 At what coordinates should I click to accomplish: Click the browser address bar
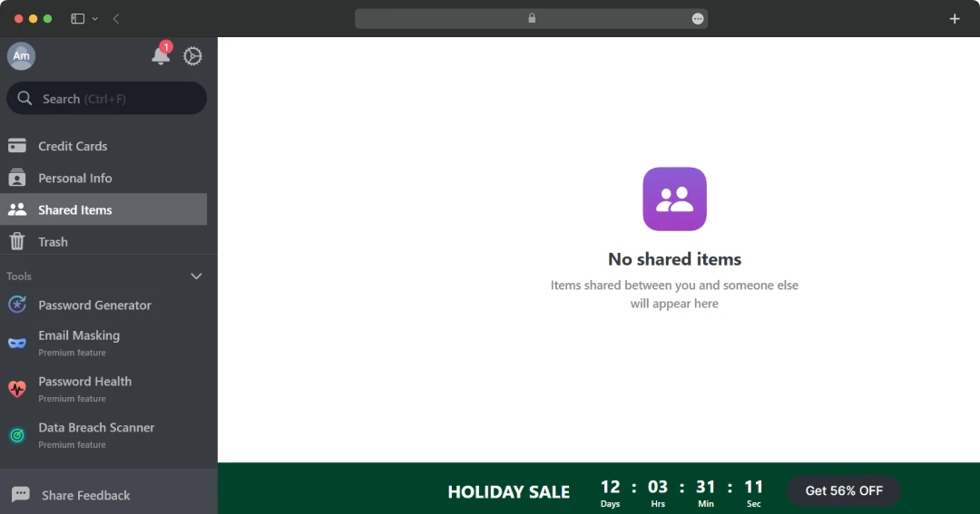pyautogui.click(x=531, y=19)
